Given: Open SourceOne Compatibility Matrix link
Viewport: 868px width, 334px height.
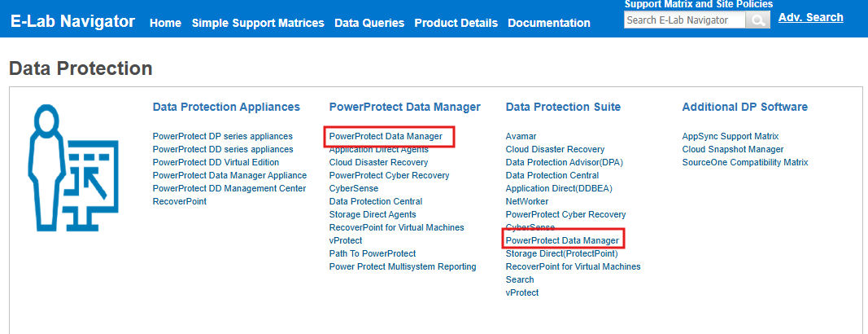Looking at the screenshot, I should click(745, 162).
